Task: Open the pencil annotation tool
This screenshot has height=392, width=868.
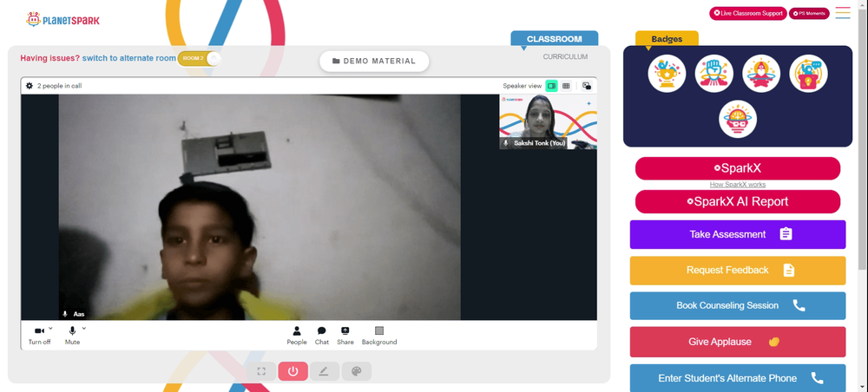Action: coord(324,371)
